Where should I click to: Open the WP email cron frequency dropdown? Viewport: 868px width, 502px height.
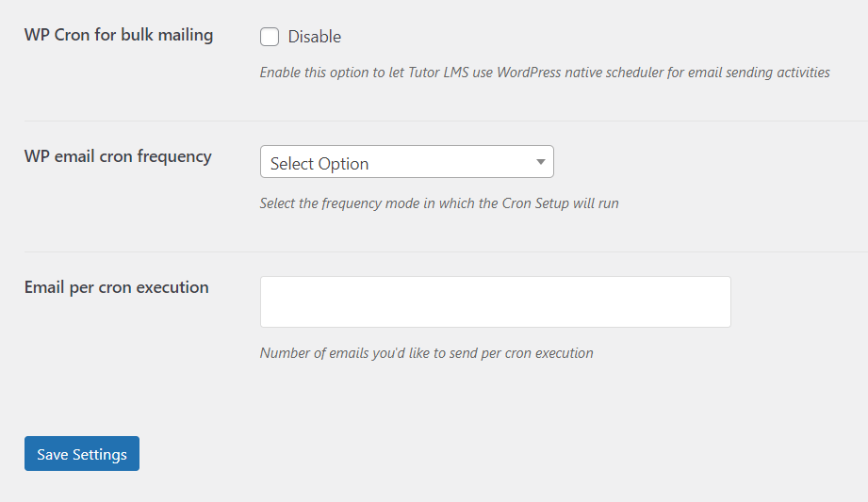point(406,162)
